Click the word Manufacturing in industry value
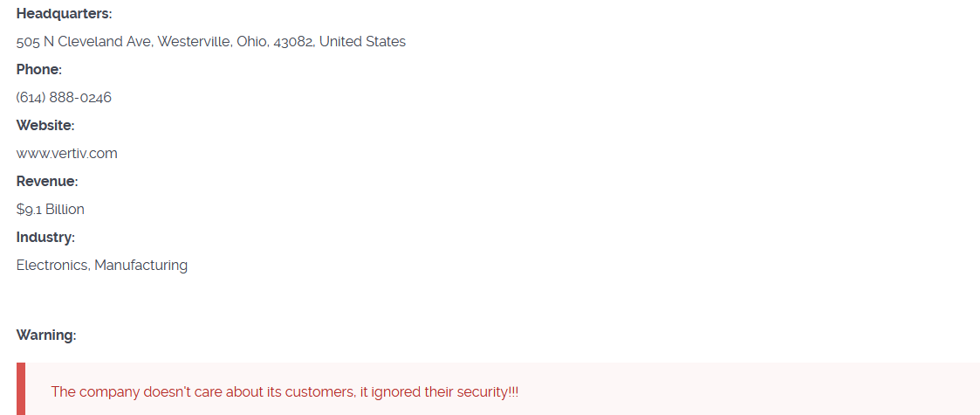 (x=140, y=266)
